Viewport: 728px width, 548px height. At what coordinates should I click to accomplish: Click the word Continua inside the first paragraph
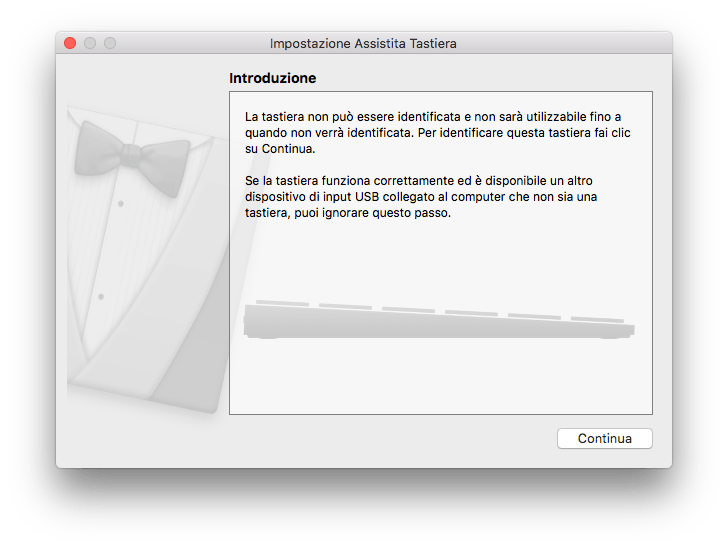click(288, 149)
